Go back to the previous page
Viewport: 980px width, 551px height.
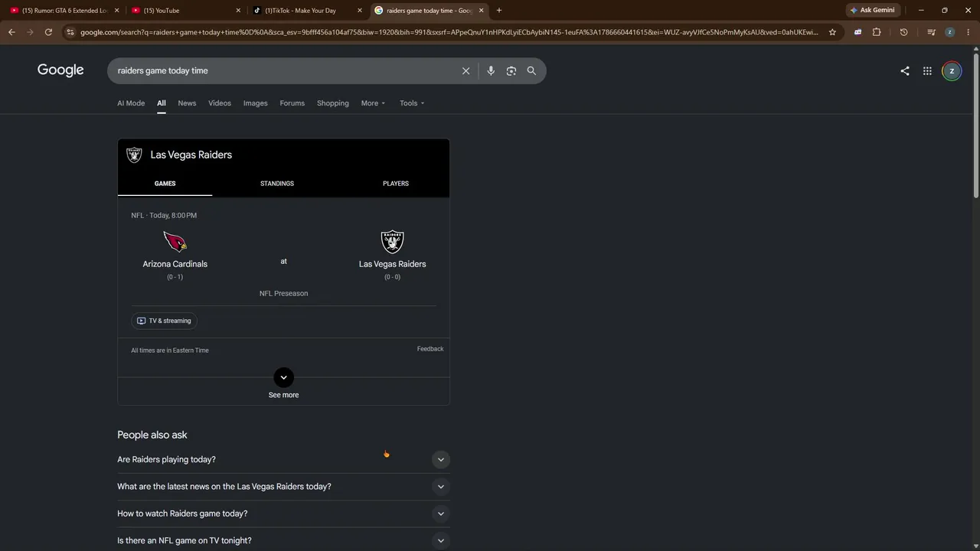(11, 32)
